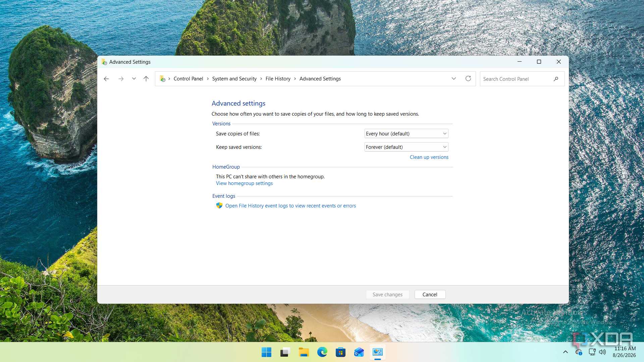Open Microsoft Edge from the taskbar
Image resolution: width=644 pixels, height=362 pixels.
click(x=322, y=352)
